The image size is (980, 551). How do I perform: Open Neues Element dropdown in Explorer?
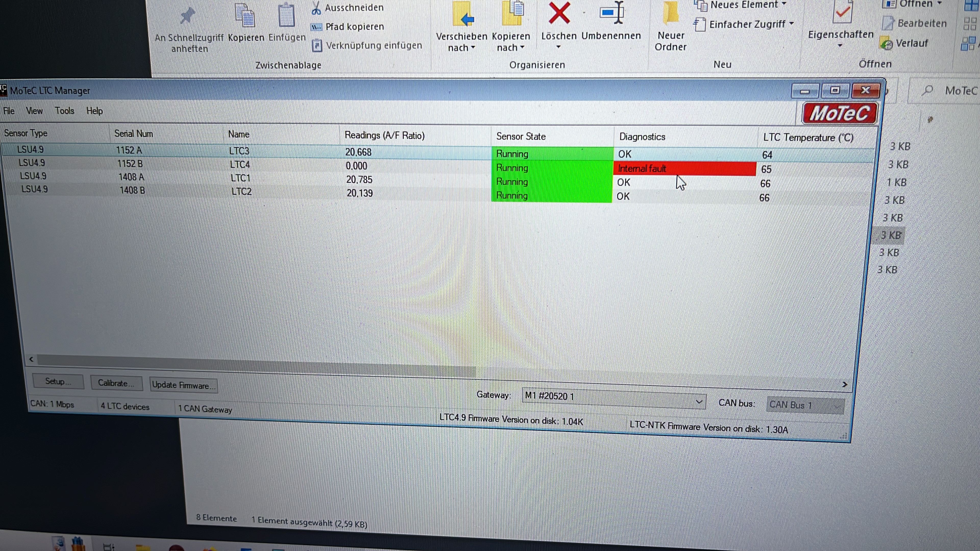point(740,5)
